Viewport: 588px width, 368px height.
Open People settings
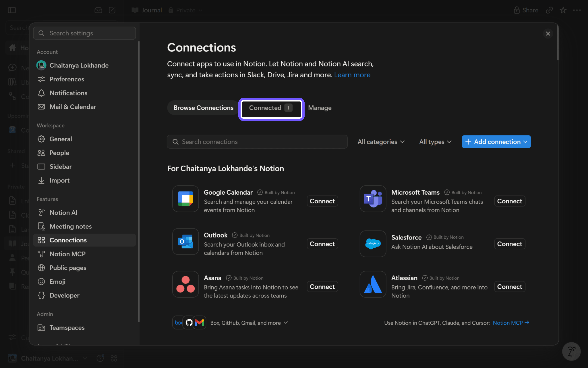(x=84, y=153)
